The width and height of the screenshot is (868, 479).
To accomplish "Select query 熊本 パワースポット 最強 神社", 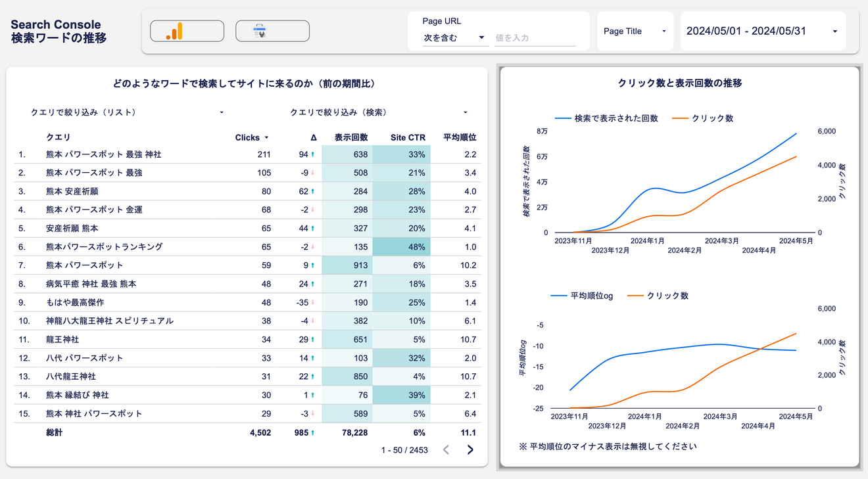I will point(104,154).
